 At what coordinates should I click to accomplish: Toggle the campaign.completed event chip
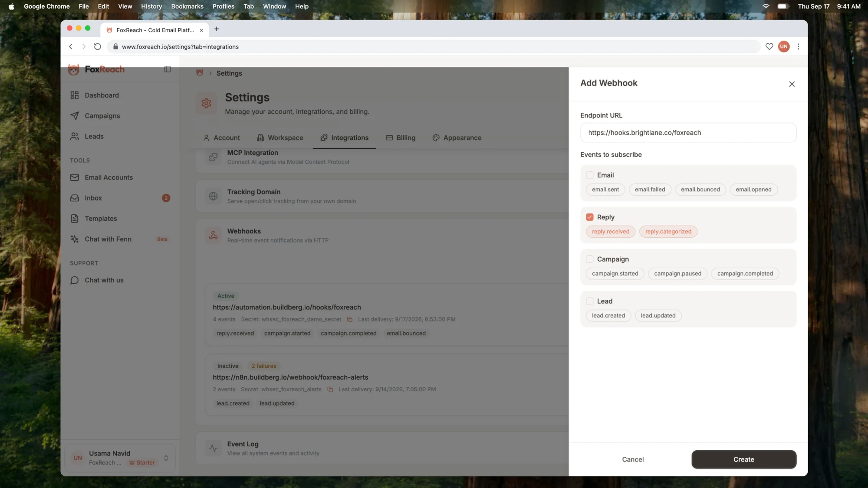click(745, 274)
